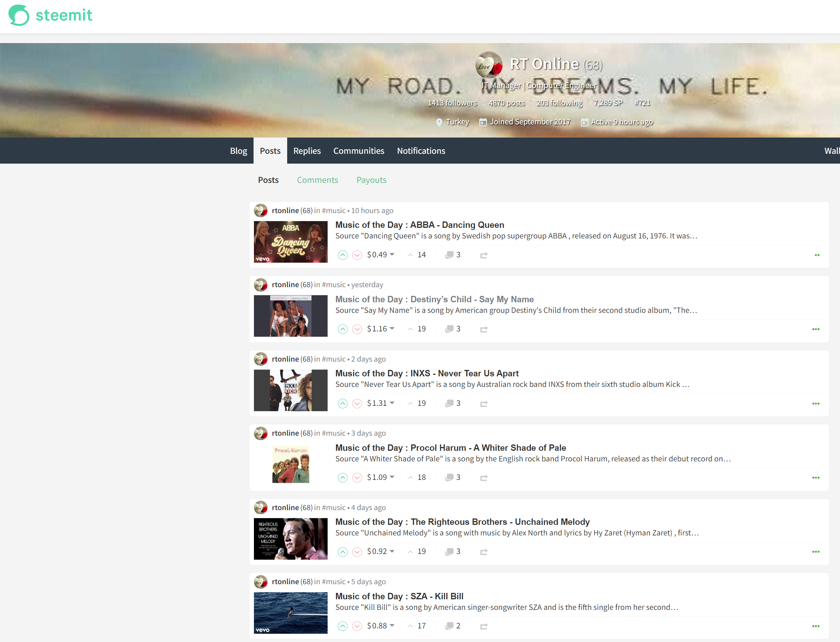This screenshot has height=642, width=840.
Task: Open the Righteous Brothers thumbnail
Action: (x=291, y=539)
